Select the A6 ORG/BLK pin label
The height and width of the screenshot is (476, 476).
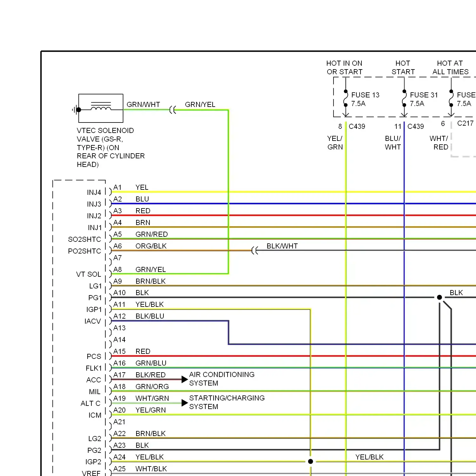[140, 246]
